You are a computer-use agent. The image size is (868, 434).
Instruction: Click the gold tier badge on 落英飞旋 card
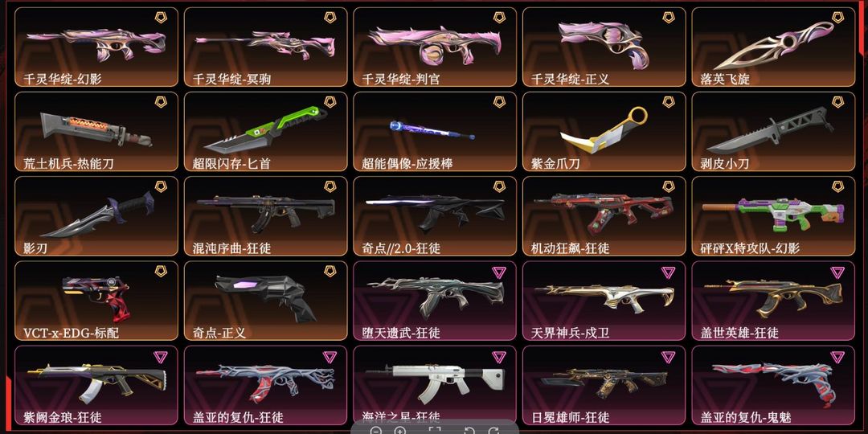pos(837,17)
